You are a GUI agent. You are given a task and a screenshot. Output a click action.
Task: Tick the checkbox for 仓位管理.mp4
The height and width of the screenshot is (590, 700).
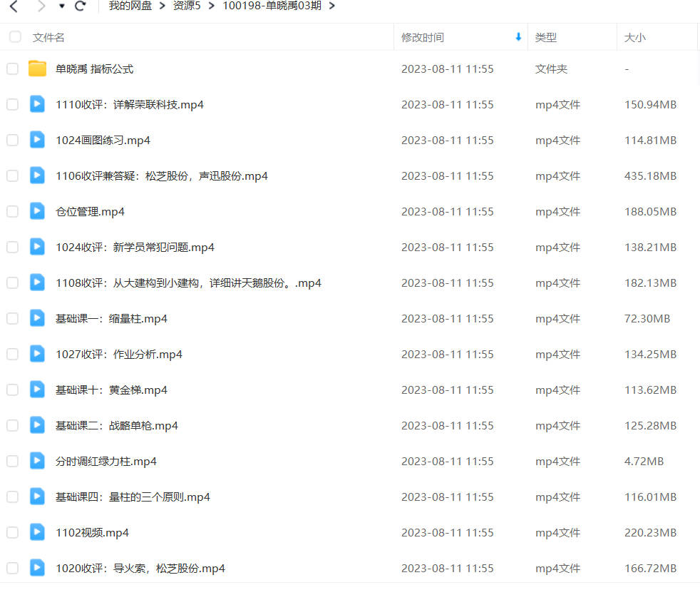tap(13, 212)
